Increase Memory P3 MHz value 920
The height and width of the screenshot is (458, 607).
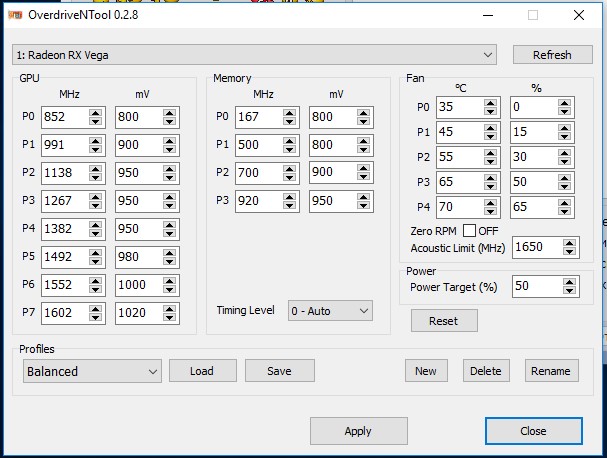[x=289, y=197]
